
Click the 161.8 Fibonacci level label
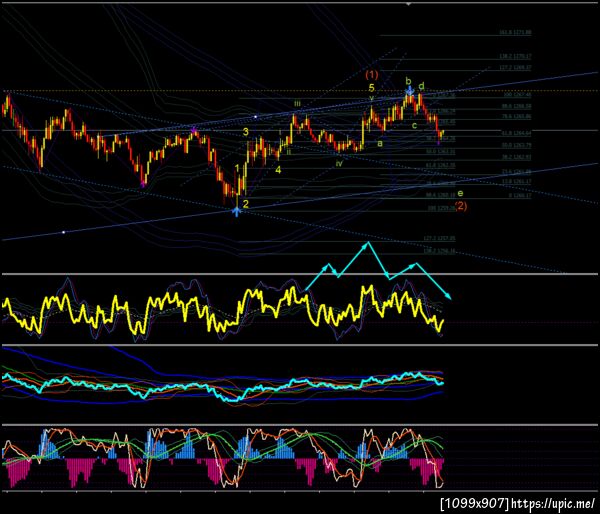515,33
